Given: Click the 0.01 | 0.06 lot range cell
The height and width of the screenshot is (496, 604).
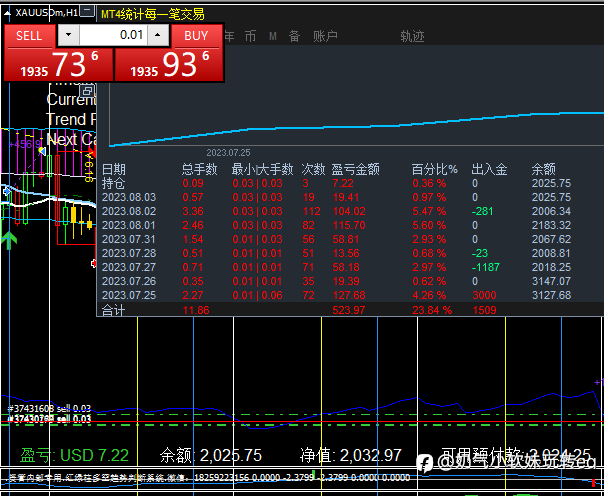Looking at the screenshot, I should click(x=257, y=295).
